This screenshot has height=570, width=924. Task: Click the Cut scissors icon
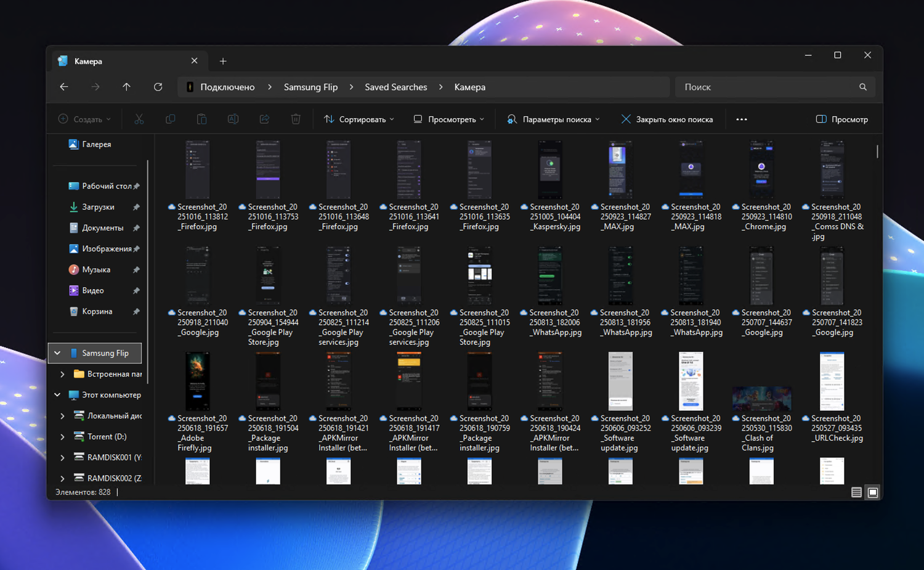pos(139,119)
